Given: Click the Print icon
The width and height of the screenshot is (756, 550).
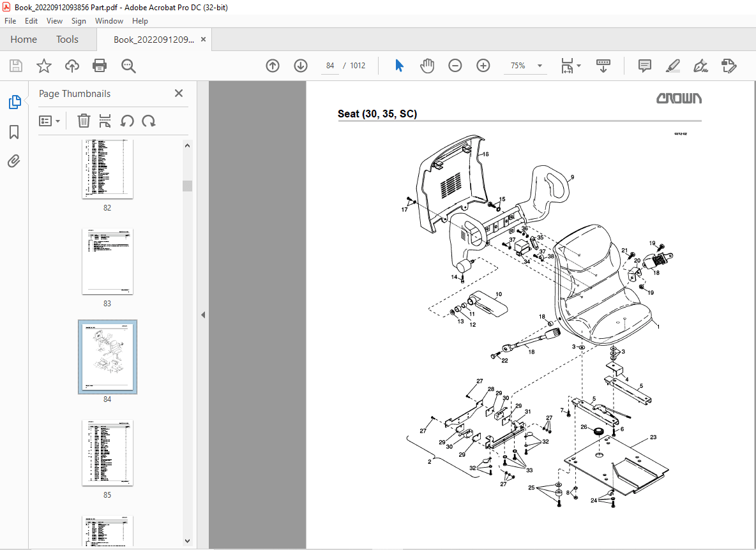Looking at the screenshot, I should point(100,66).
